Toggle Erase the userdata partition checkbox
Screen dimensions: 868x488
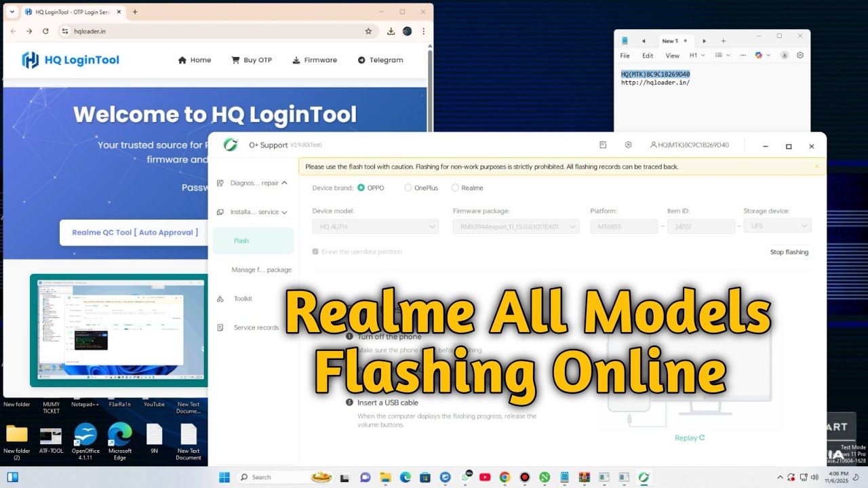[x=315, y=251]
